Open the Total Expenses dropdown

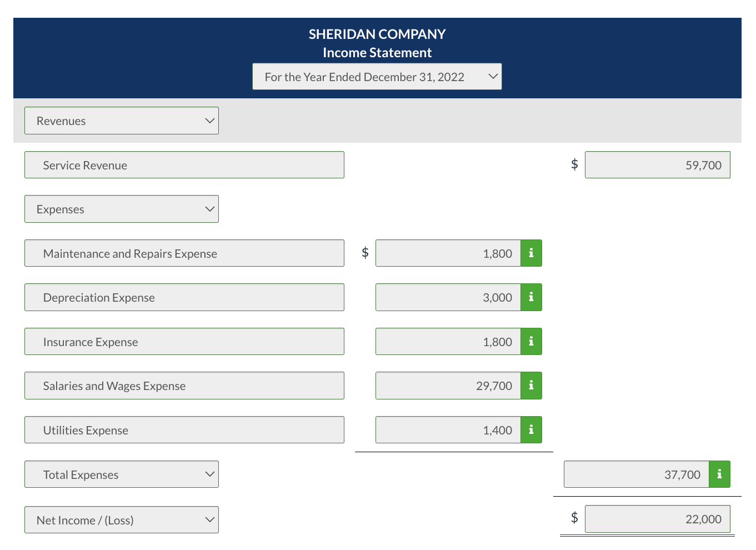[122, 474]
